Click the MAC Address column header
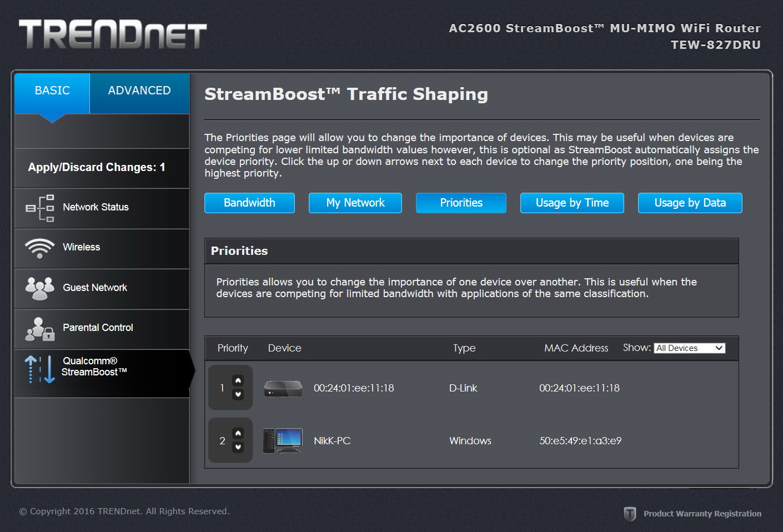Screen dimensions: 783x532 click(x=576, y=348)
